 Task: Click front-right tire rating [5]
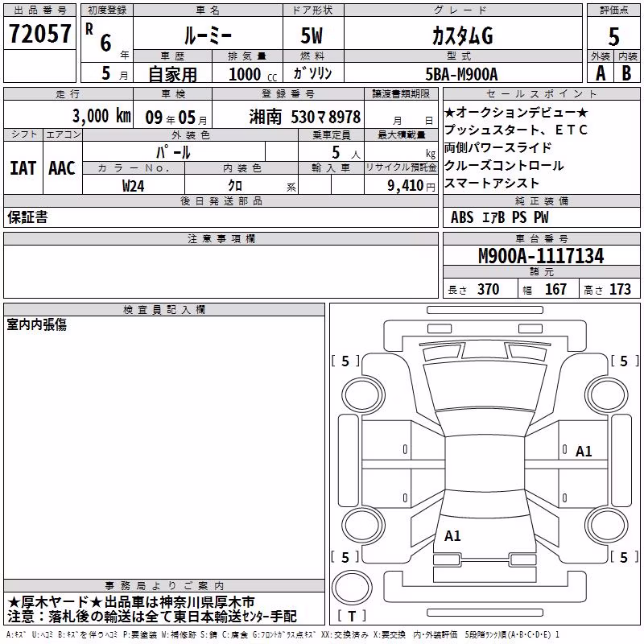625,361
